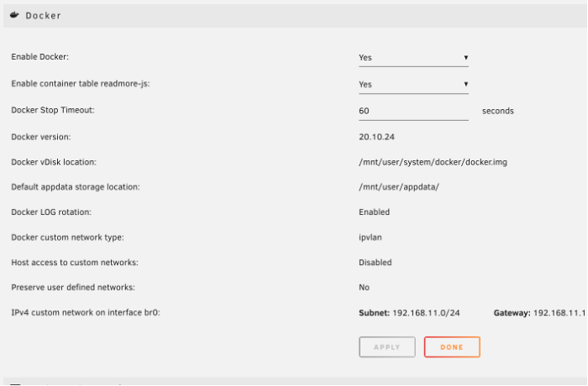Click the Enable container table readmore-js label
The width and height of the screenshot is (588, 386).
tap(81, 84)
